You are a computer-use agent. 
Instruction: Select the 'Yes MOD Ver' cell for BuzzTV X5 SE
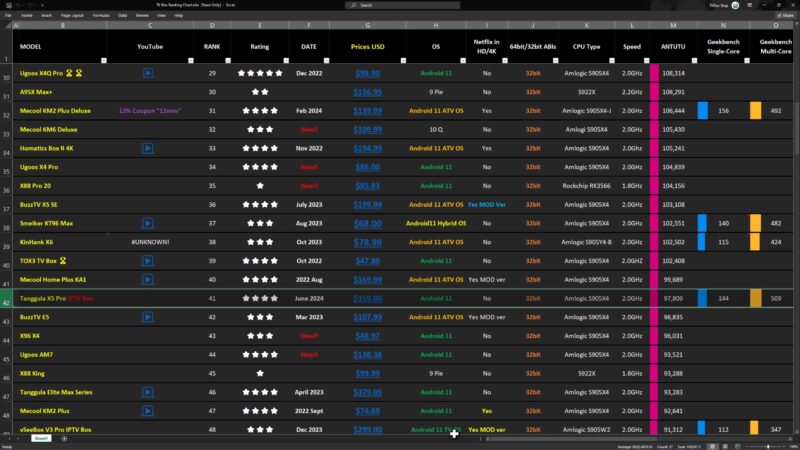coord(487,205)
